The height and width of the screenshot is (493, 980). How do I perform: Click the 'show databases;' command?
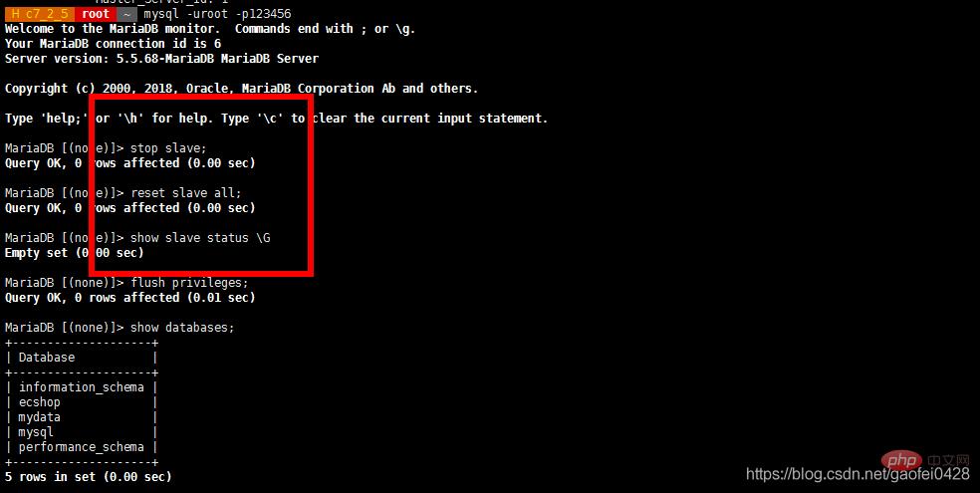point(182,328)
